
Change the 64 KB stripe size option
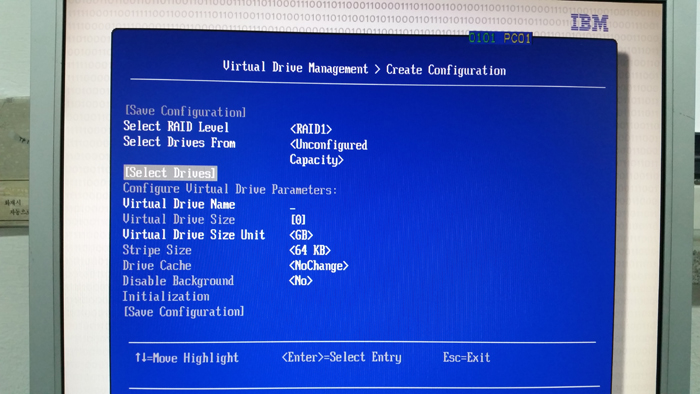(310, 250)
